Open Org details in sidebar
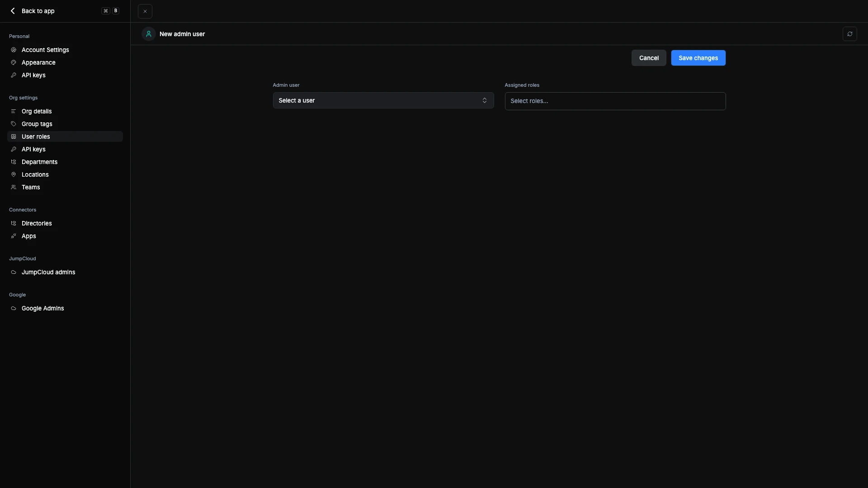The image size is (868, 488). 37,111
